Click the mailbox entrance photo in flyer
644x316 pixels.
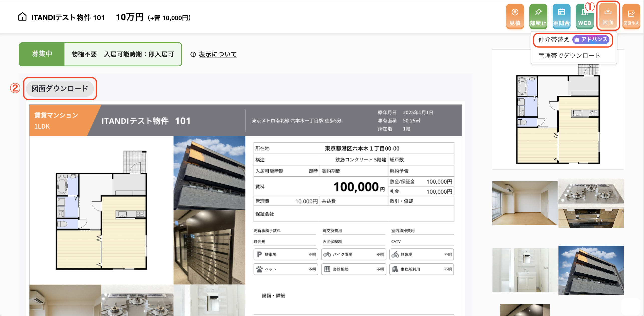click(209, 247)
